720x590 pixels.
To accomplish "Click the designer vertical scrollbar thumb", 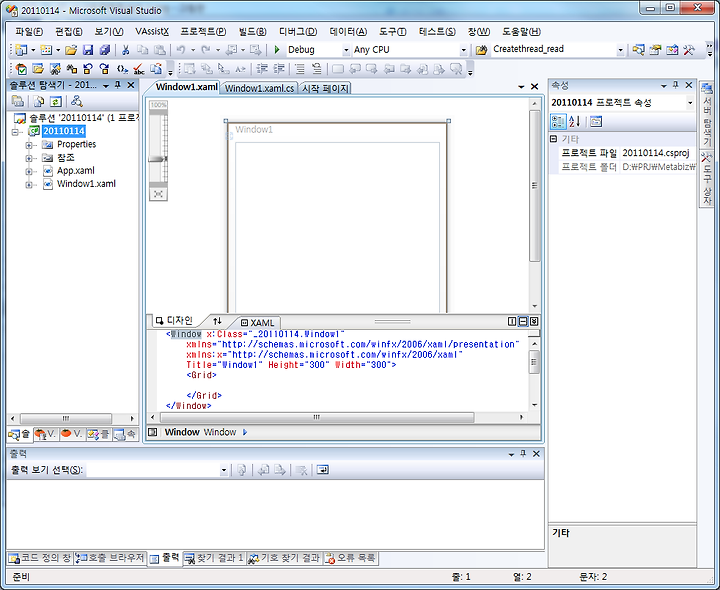I will click(534, 185).
